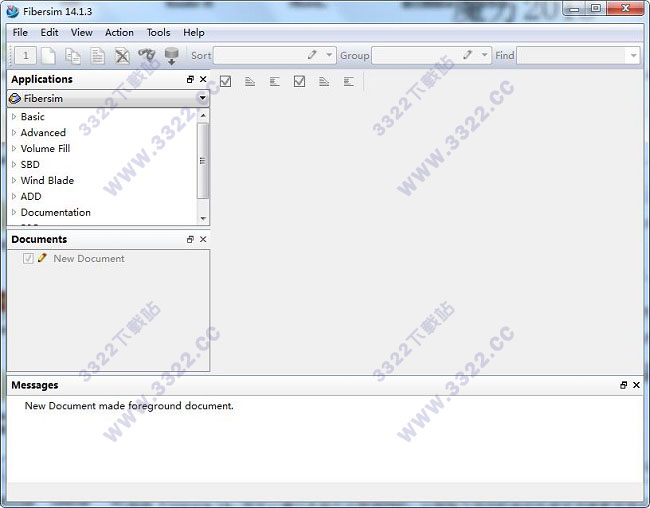This screenshot has height=508, width=650.
Task: Click the Fibersim app icon in title bar
Action: click(x=13, y=11)
